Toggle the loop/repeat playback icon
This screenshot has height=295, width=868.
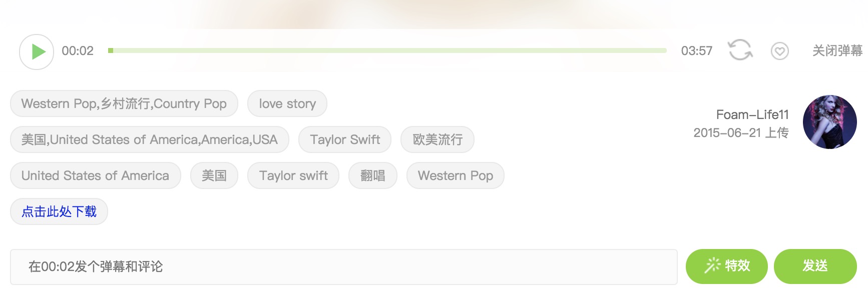[x=740, y=50]
